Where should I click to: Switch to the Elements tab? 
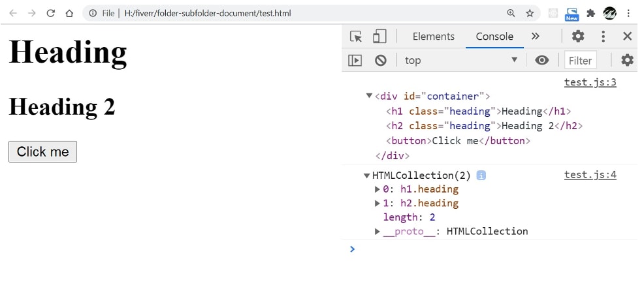click(x=433, y=37)
